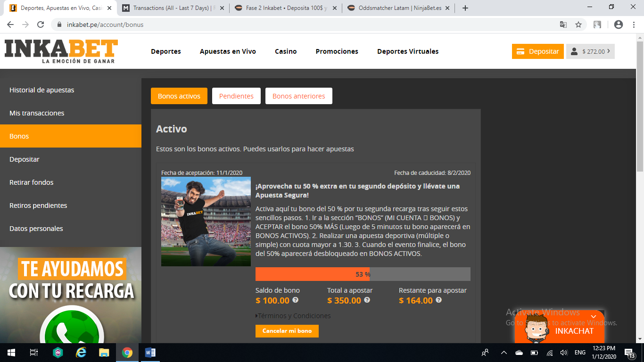Image resolution: width=644 pixels, height=362 pixels.
Task: Open the Chrome three-dot menu
Action: [x=634, y=25]
